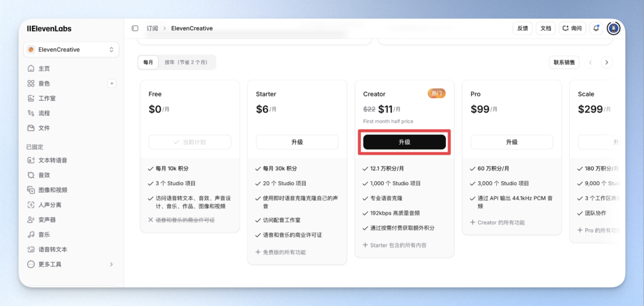Click '每月 30k 积分' feature

pos(280,169)
